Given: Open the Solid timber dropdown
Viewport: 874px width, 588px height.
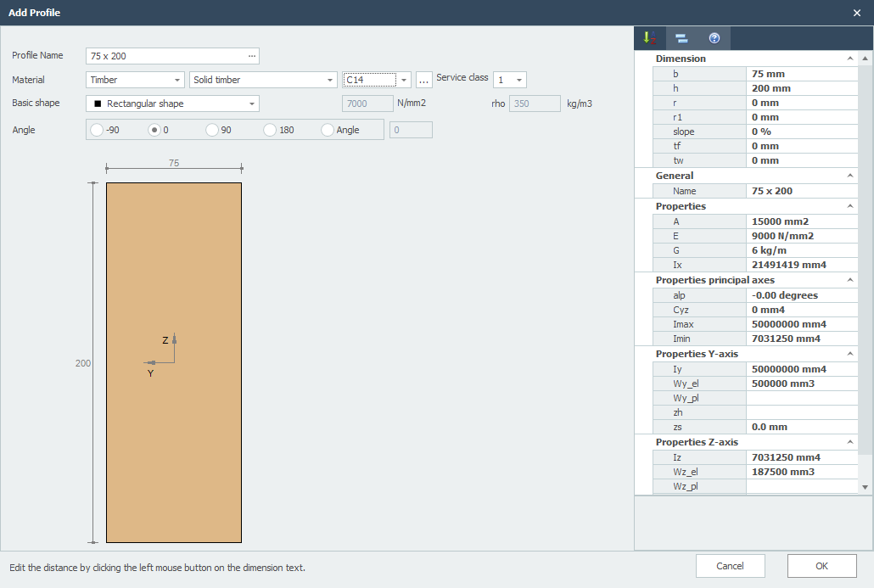Looking at the screenshot, I should click(x=329, y=79).
